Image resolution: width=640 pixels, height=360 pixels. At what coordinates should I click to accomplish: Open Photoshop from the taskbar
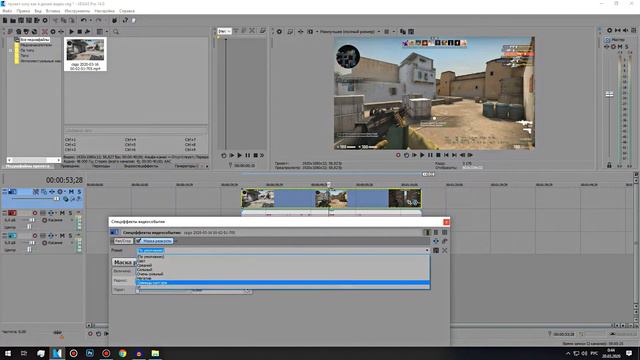coord(90,353)
